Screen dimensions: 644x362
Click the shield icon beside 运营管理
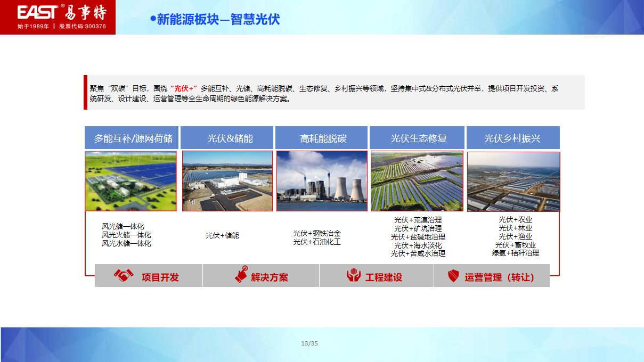[x=453, y=276]
